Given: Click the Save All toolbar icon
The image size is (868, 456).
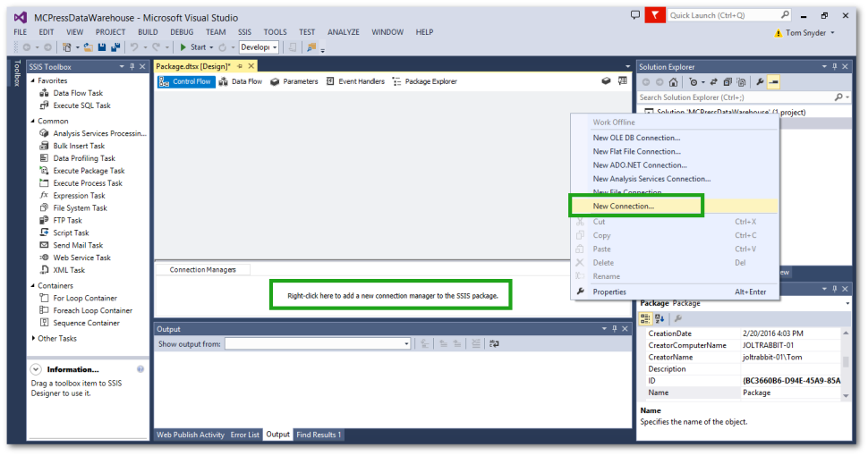Looking at the screenshot, I should tap(115, 47).
